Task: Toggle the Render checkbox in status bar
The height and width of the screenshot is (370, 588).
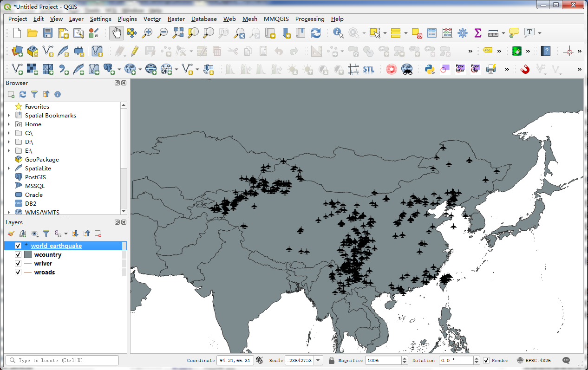Action: tap(486, 360)
